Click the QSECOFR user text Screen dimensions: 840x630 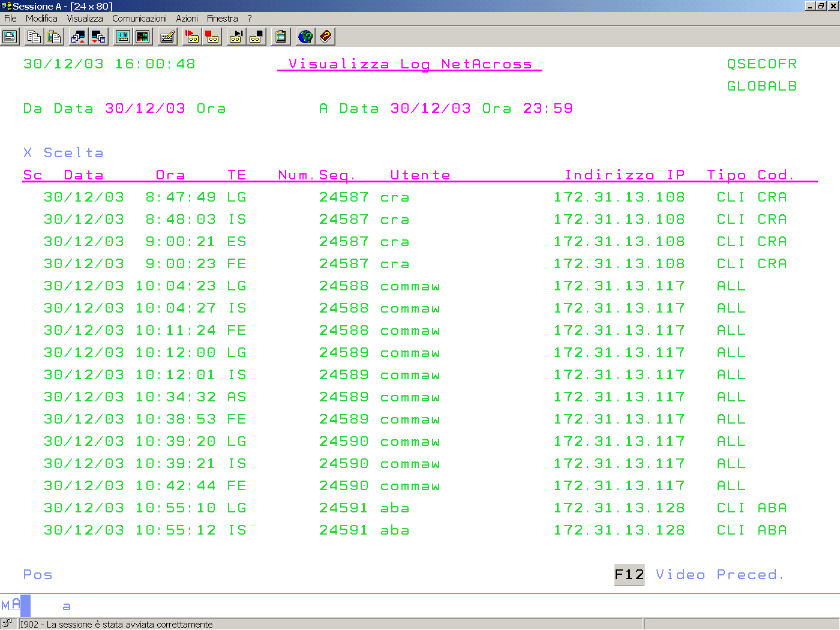[x=762, y=64]
